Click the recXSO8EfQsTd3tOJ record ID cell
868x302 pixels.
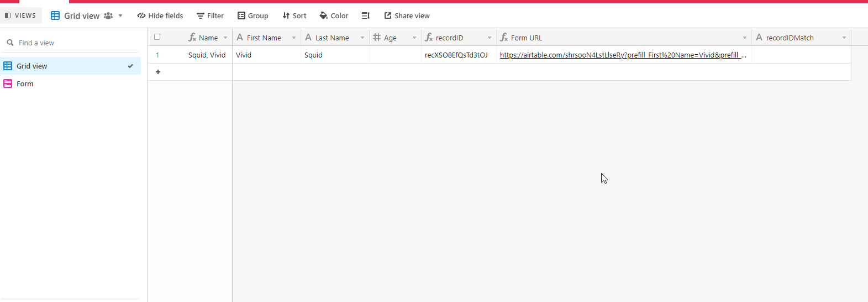[459, 55]
